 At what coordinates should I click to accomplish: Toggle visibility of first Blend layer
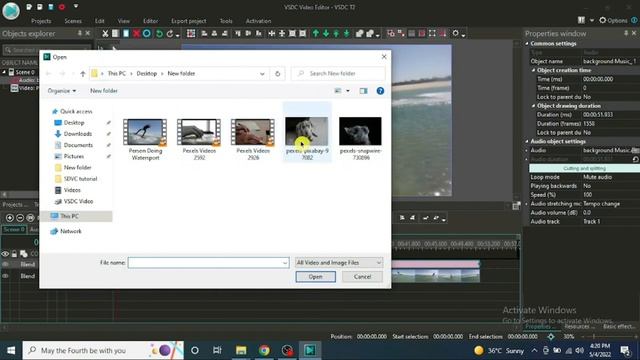[5, 264]
